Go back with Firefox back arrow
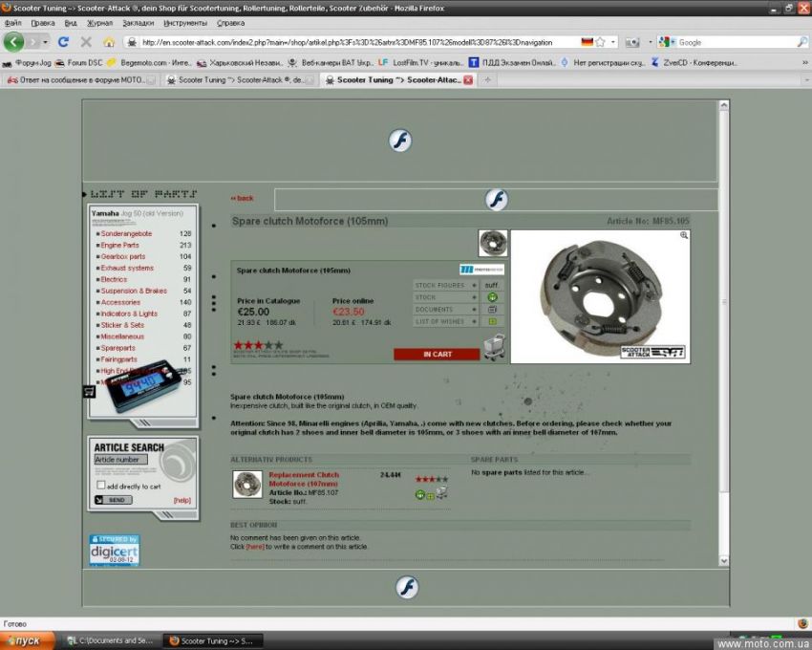Image resolution: width=812 pixels, height=650 pixels. click(14, 42)
